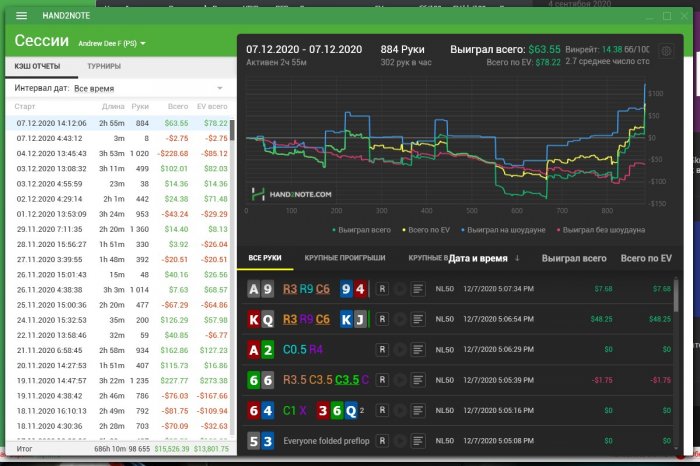Open hand history text for A9 hand

pyautogui.click(x=417, y=289)
